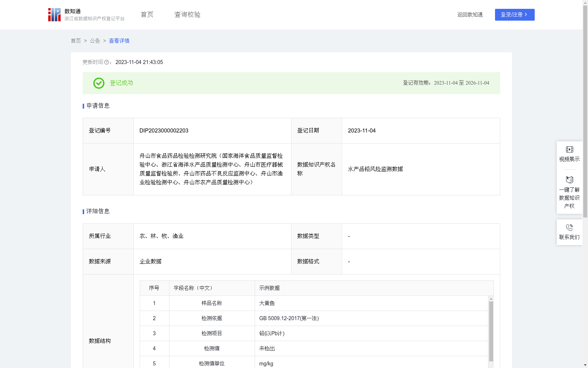Click GB 5009.12-2017(第一法) sample value

click(x=289, y=318)
